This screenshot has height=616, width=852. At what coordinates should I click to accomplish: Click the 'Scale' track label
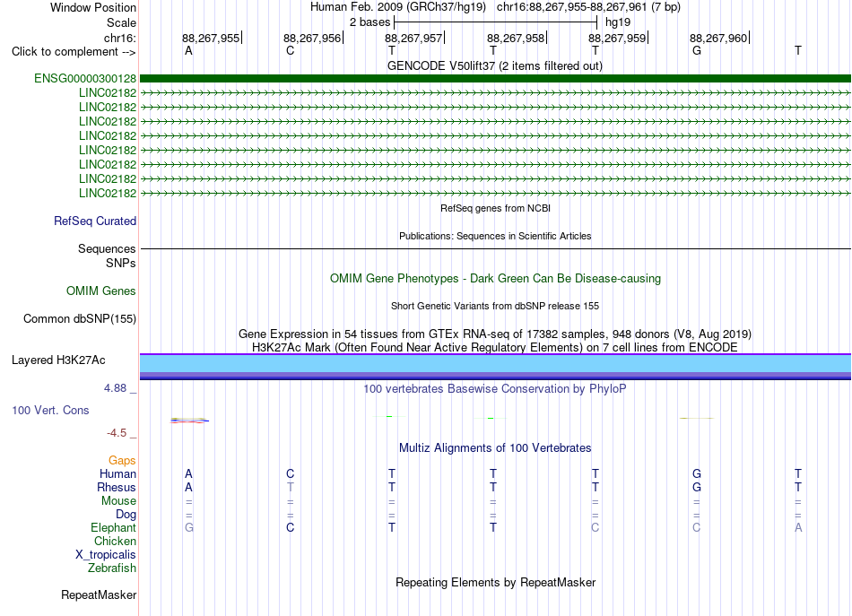tap(121, 22)
